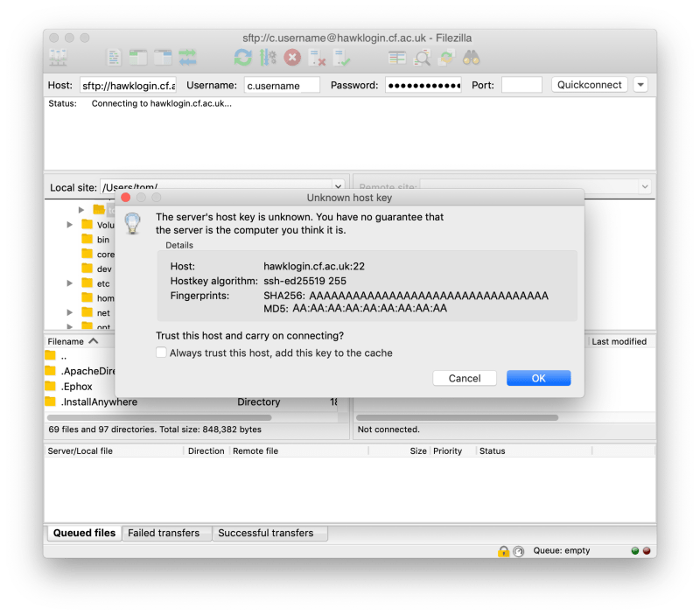Open Local site path dropdown
Viewport: 700px width, 615px height.
point(338,186)
